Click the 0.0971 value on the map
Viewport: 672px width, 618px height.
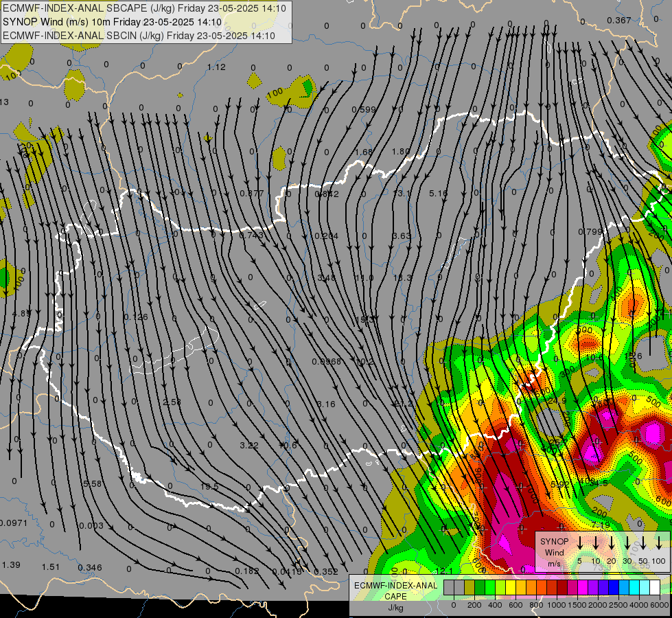point(14,523)
